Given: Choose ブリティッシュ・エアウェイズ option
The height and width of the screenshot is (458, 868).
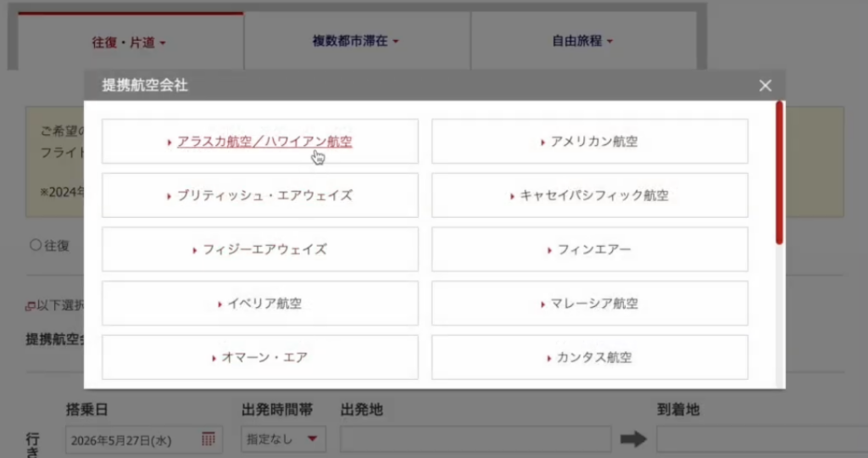Looking at the screenshot, I should (260, 195).
